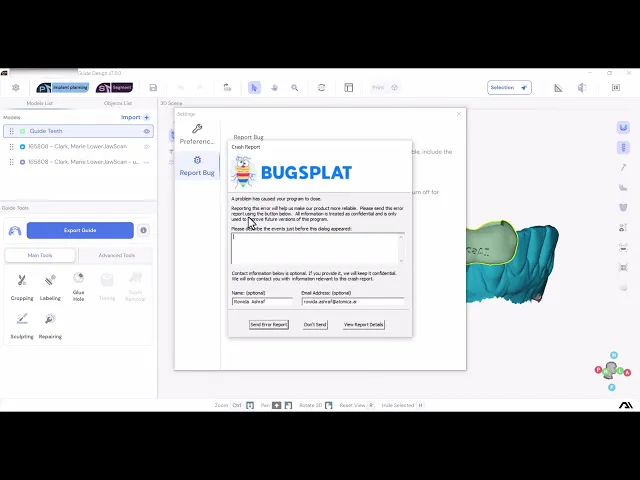Click the Print button in the toolbar
This screenshot has height=480, width=640.
tap(384, 88)
